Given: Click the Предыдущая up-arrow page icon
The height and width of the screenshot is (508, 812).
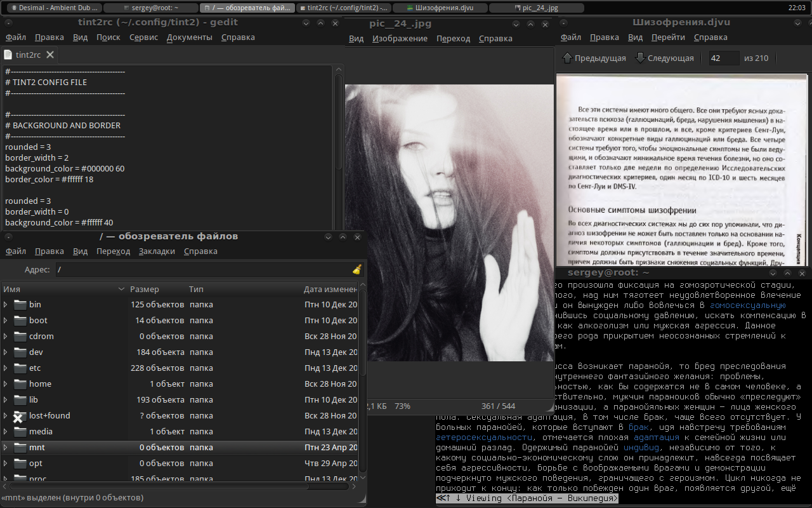Looking at the screenshot, I should click(x=567, y=58).
